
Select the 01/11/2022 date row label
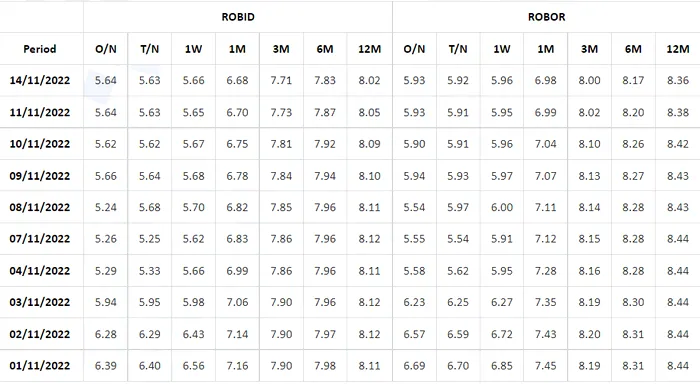pos(40,366)
